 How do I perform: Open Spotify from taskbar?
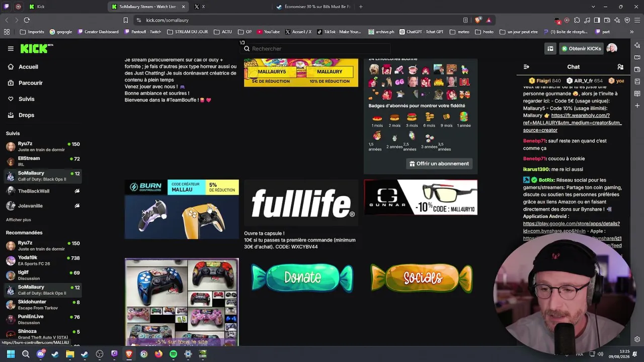[x=173, y=354]
